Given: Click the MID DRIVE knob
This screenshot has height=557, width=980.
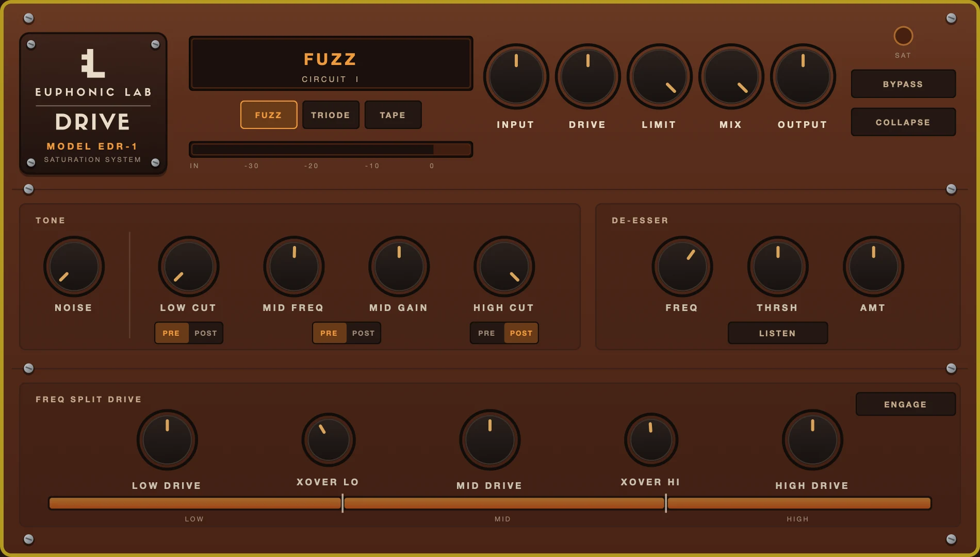Looking at the screenshot, I should [489, 440].
